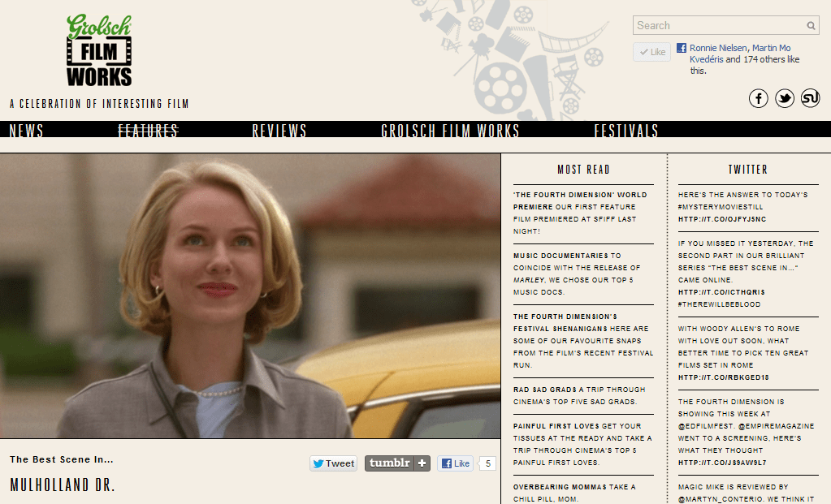Navigate to the Reviews section

(x=279, y=131)
